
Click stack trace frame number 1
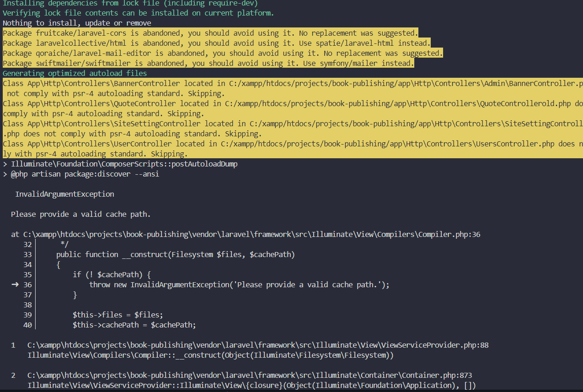13,345
